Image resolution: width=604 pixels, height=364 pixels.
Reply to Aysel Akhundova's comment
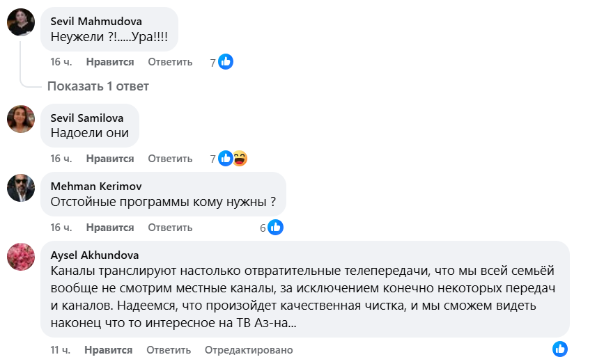(x=168, y=350)
